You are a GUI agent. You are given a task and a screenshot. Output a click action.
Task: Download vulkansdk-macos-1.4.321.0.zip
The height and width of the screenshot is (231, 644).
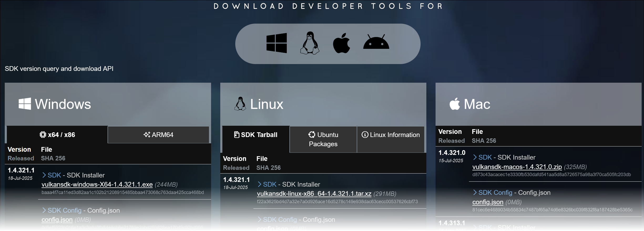point(517,167)
